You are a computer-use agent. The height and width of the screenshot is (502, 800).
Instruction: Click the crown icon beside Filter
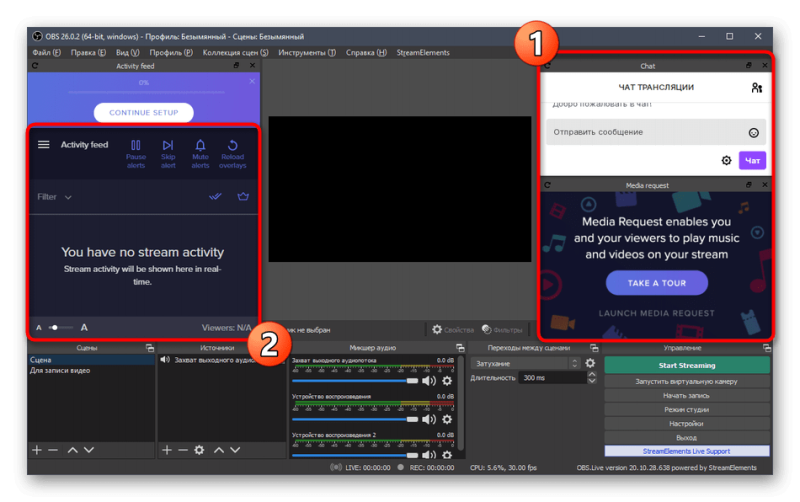[x=243, y=196]
